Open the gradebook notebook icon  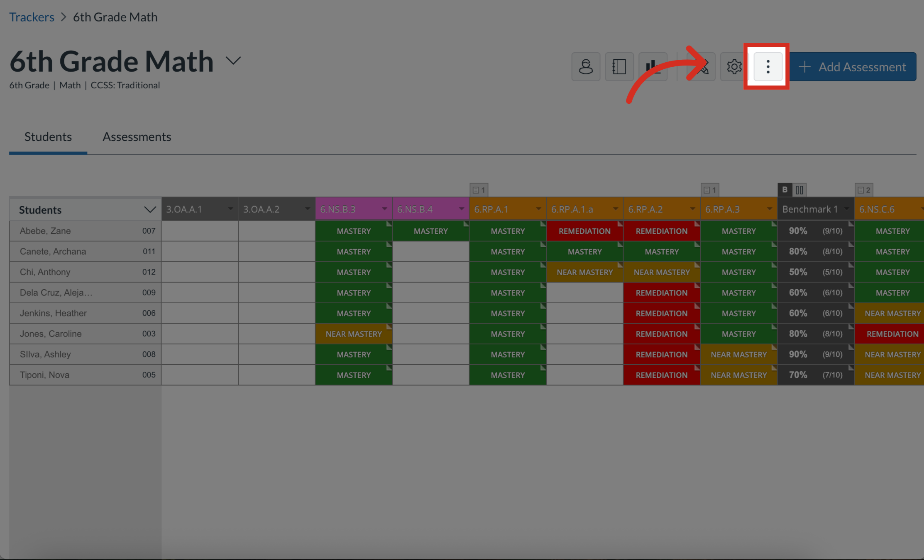[619, 66]
